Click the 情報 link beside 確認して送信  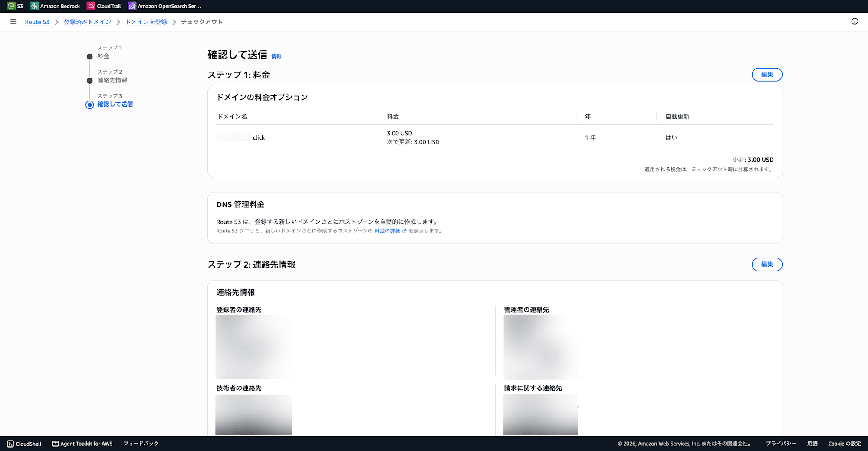click(276, 56)
